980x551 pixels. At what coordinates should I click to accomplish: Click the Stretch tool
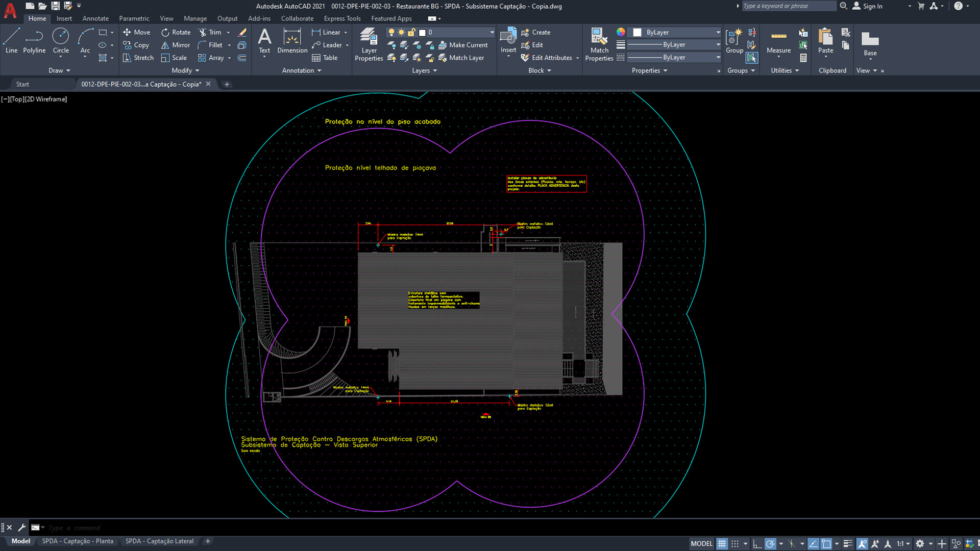pyautogui.click(x=138, y=58)
